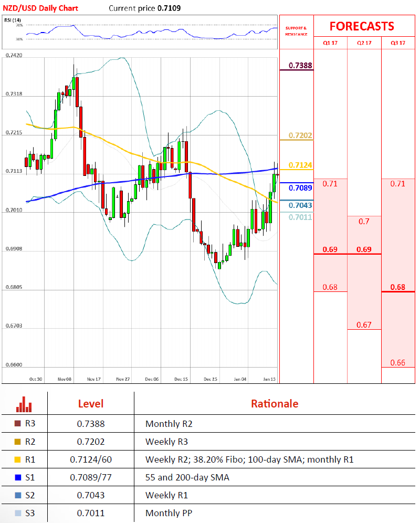Viewport: 420px width, 523px height.
Task: Select the S2 steel blue color swatch
Action: pos(18,495)
